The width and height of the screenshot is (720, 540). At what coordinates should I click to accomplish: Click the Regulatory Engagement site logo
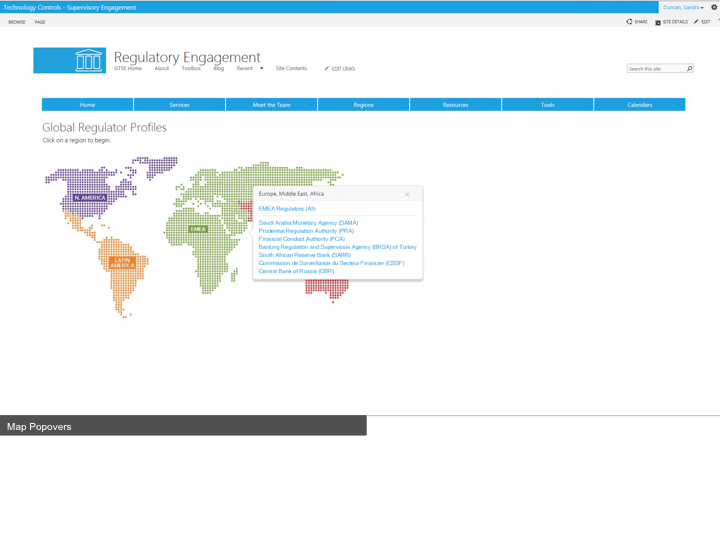click(x=69, y=60)
